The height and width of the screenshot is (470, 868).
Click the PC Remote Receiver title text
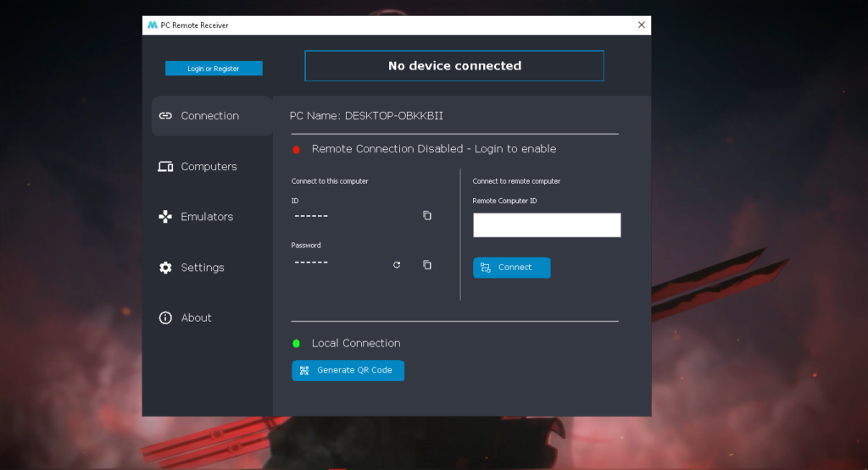[x=194, y=25]
